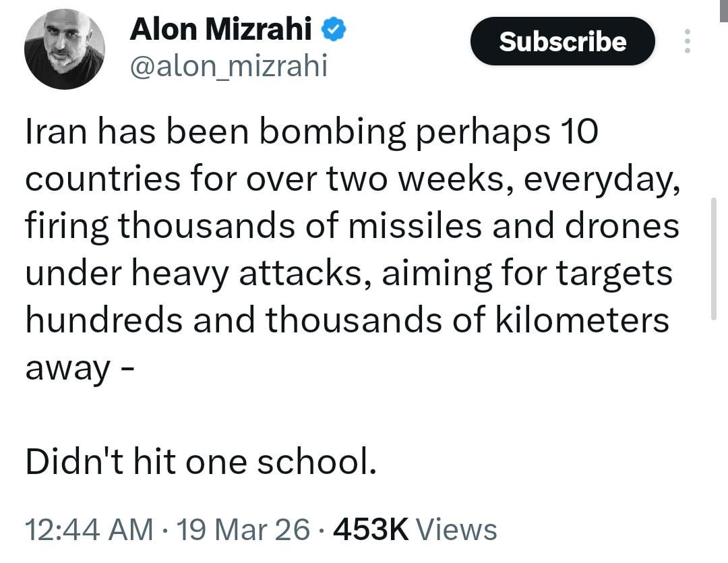The image size is (728, 563).
Task: Click the Alon Mizrahi display name
Action: (220, 29)
